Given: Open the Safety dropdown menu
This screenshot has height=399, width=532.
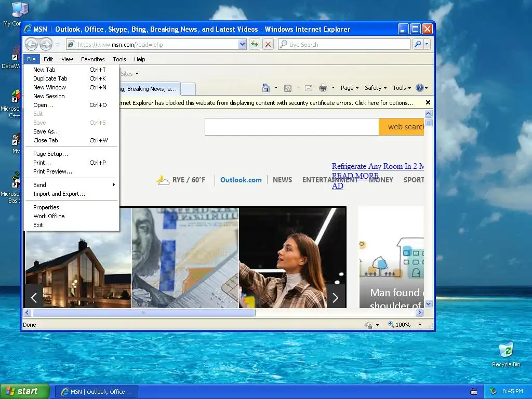Looking at the screenshot, I should pos(375,88).
